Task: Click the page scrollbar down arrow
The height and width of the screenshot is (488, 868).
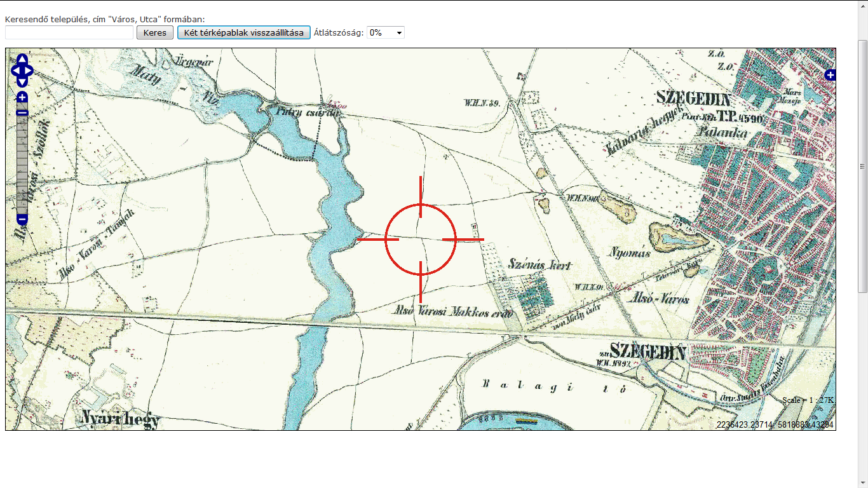Action: coord(862,482)
